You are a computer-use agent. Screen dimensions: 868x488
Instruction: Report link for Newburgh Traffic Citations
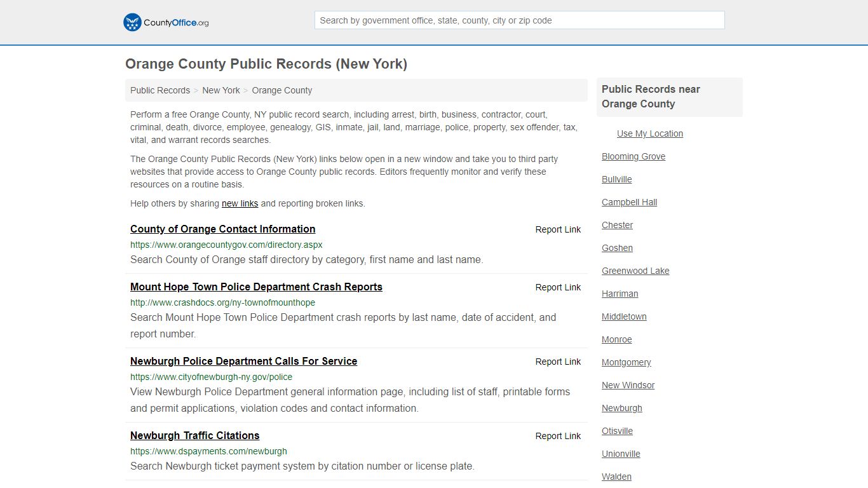point(558,436)
